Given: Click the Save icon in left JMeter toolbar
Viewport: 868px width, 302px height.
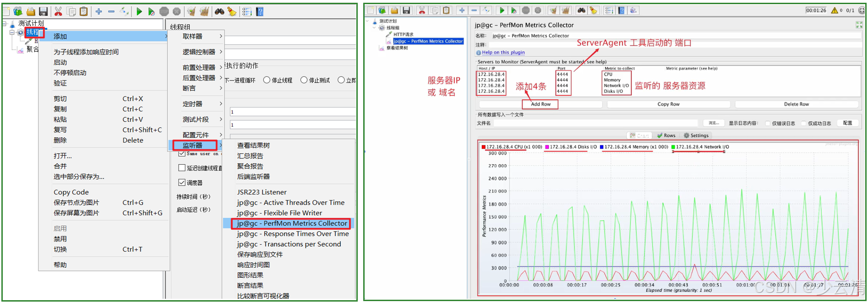Looking at the screenshot, I should [x=43, y=11].
